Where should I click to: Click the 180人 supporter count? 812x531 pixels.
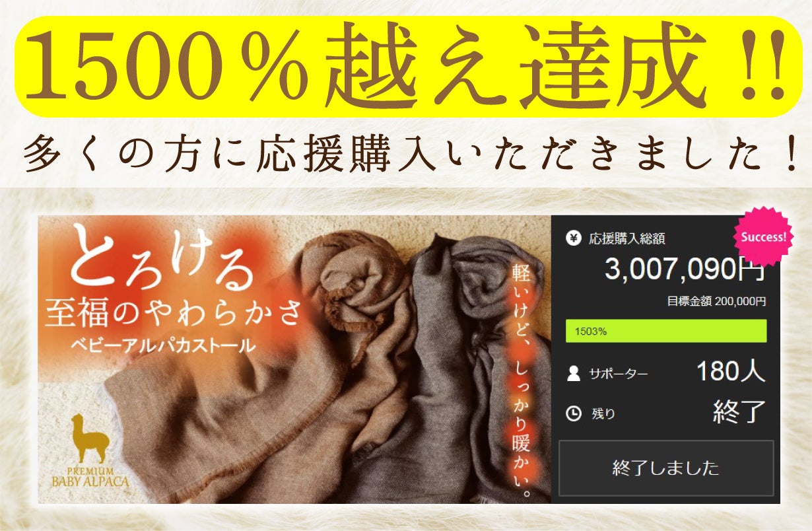(731, 372)
